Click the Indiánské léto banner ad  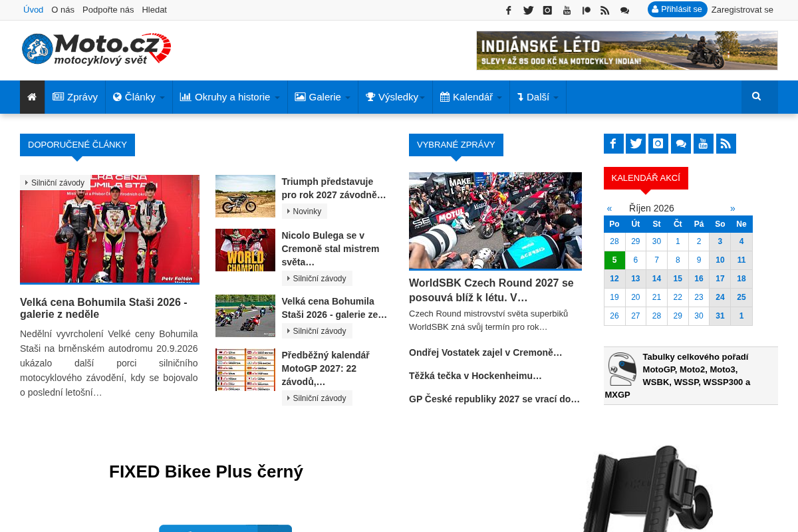[627, 51]
